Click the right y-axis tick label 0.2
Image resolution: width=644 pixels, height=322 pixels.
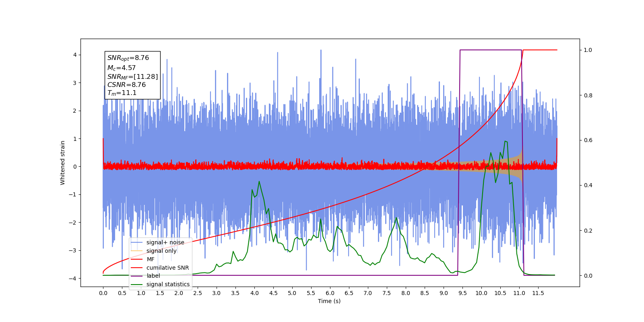(x=588, y=231)
